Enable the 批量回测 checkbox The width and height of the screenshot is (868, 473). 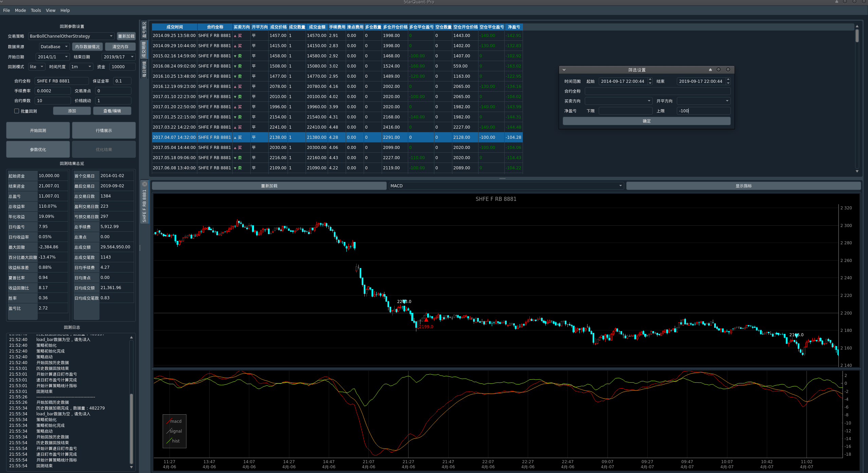pyautogui.click(x=17, y=111)
